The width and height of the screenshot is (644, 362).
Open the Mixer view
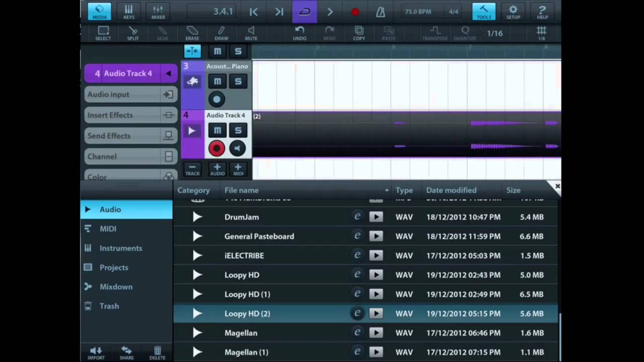158,12
